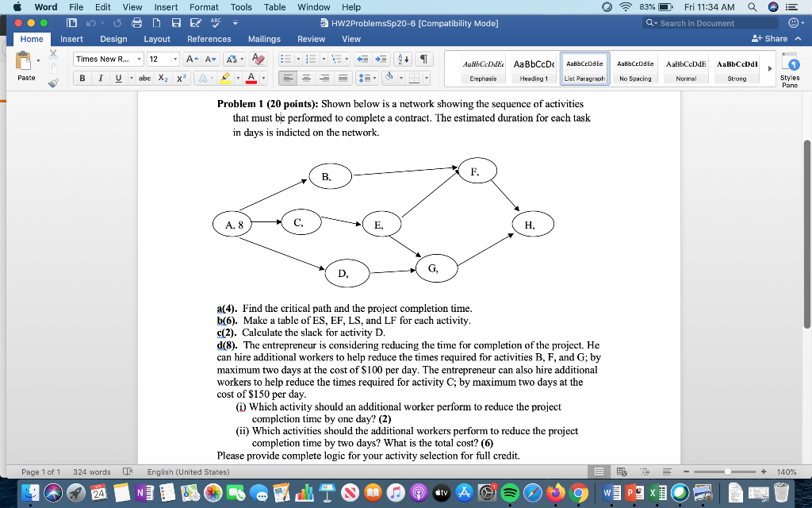Toggle Bold formatting

coord(82,79)
